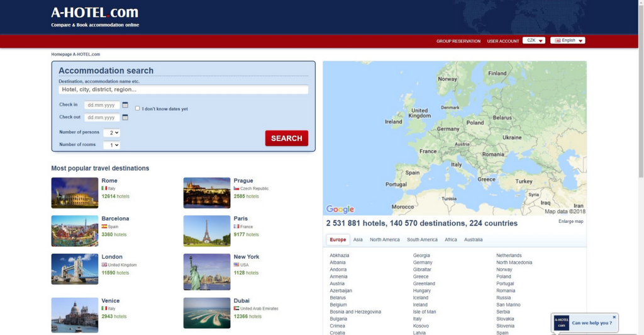
Task: Open the Prague thumbnail image
Action: [206, 193]
